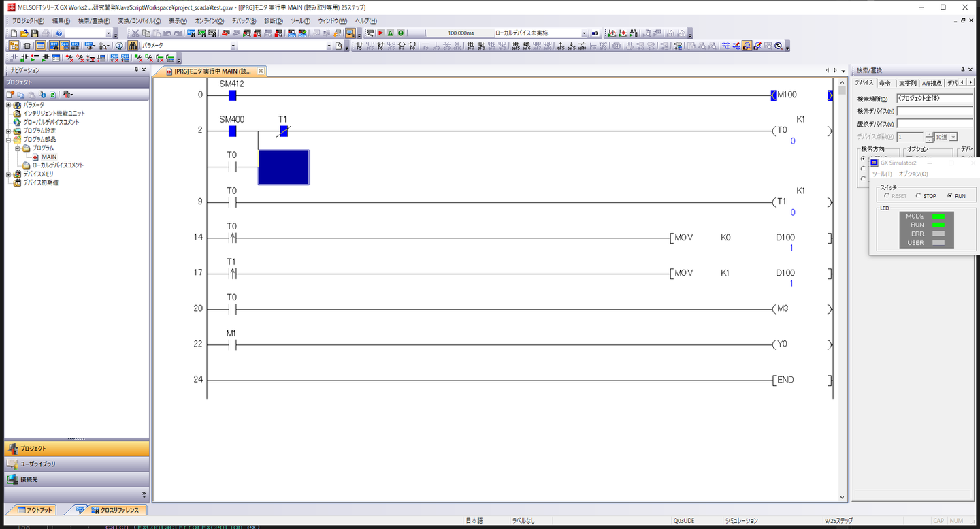Select デバイス初期値 in project tree
The height and width of the screenshot is (529, 980).
click(41, 182)
